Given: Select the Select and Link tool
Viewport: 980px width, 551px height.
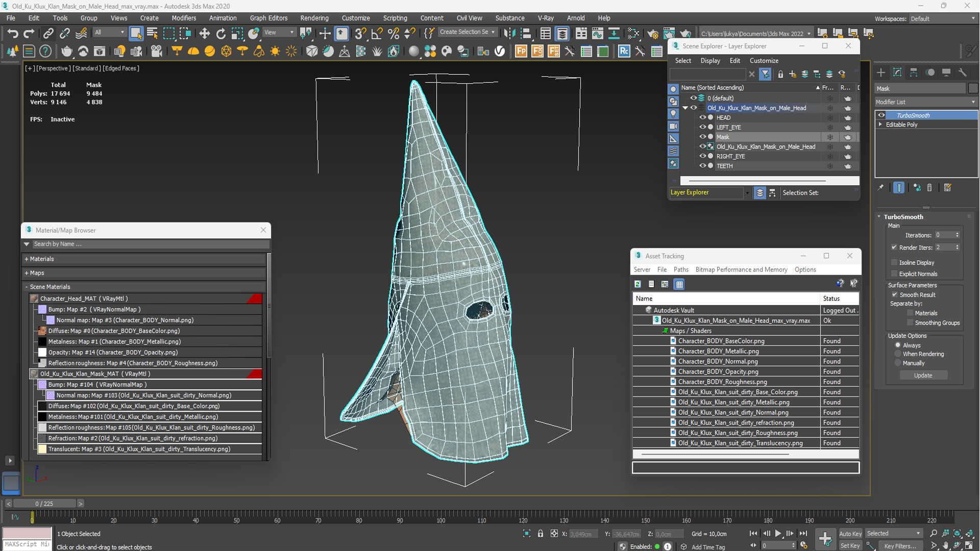Looking at the screenshot, I should click(x=48, y=34).
